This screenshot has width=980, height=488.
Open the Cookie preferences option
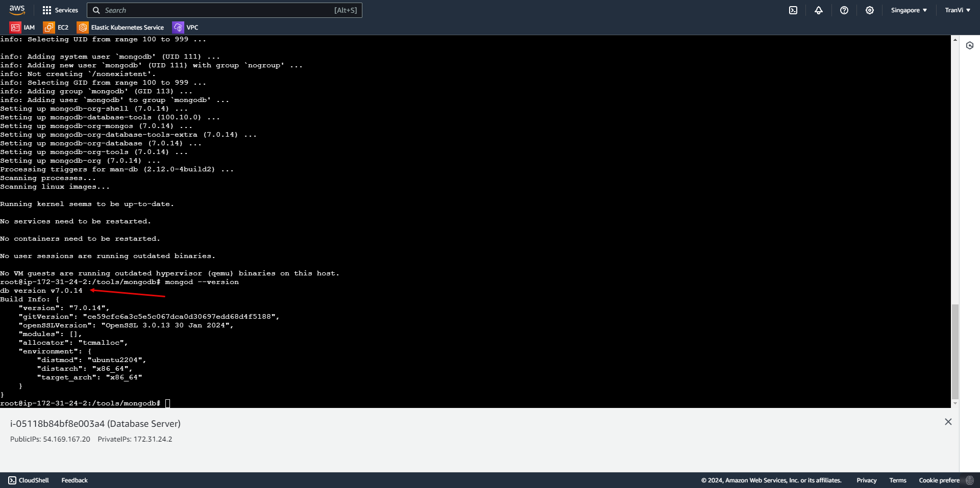[x=939, y=480]
